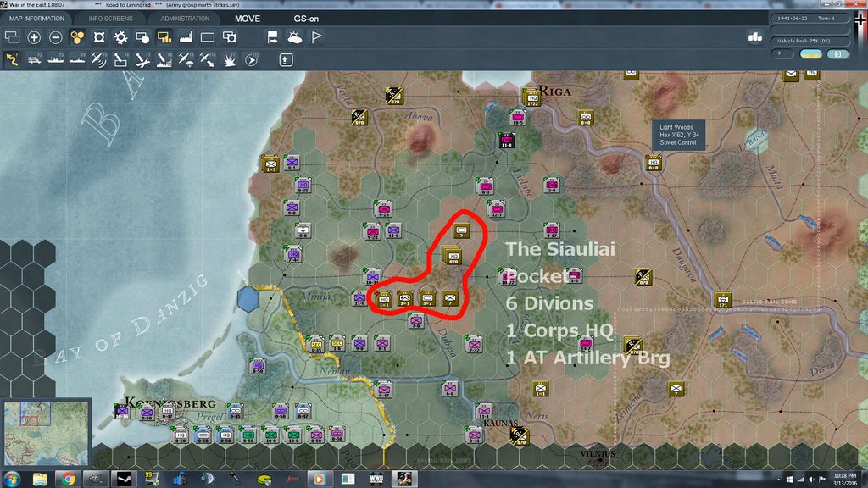This screenshot has width=868, height=488.
Task: Zoom in with the plus icon
Action: (34, 37)
